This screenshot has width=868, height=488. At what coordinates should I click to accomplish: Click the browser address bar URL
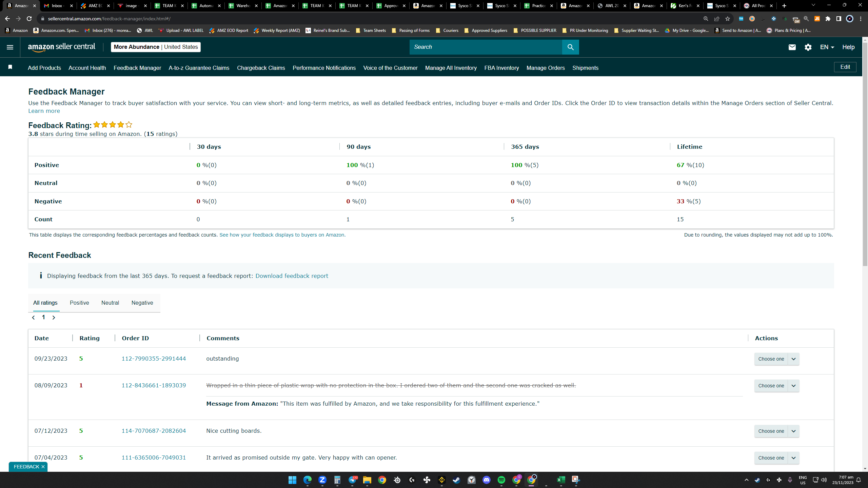pyautogui.click(x=109, y=19)
